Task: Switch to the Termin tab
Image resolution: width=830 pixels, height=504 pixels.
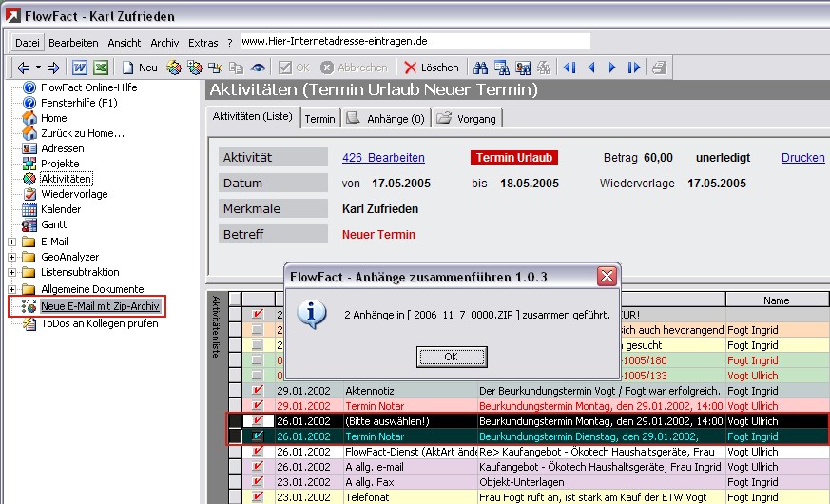Action: click(x=319, y=119)
